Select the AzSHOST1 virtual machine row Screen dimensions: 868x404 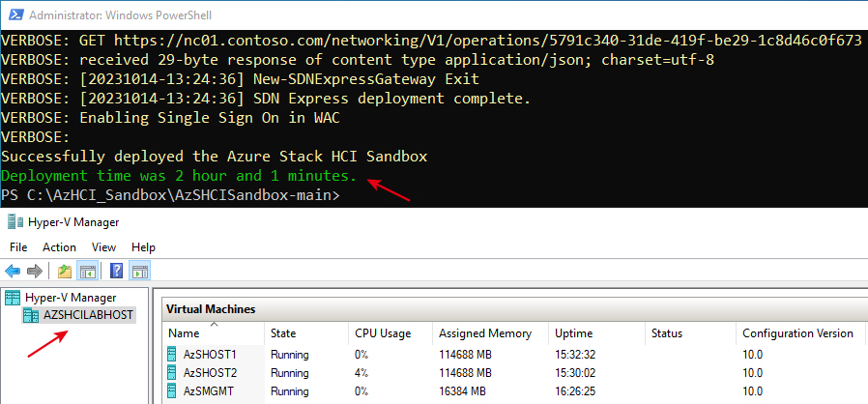[x=515, y=355]
